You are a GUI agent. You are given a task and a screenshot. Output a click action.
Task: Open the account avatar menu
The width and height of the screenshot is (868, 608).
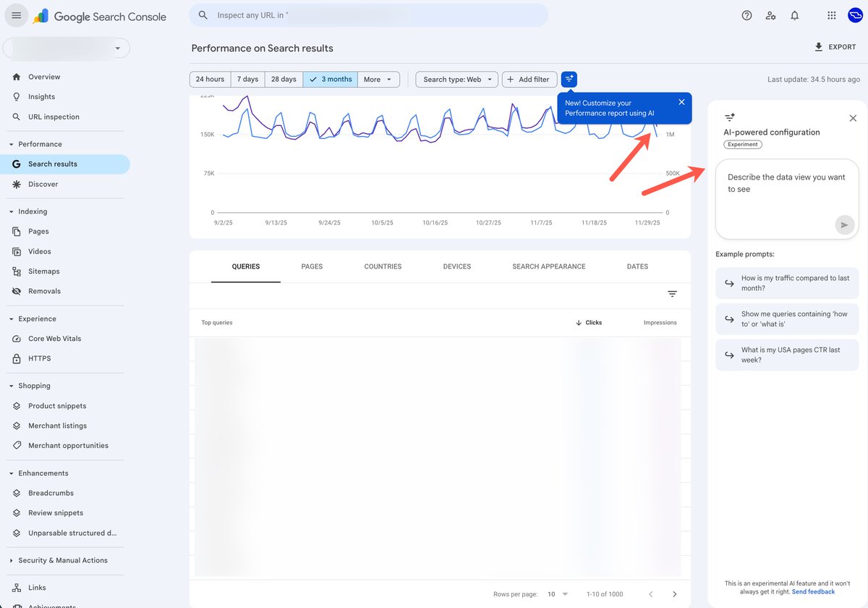[x=855, y=16]
